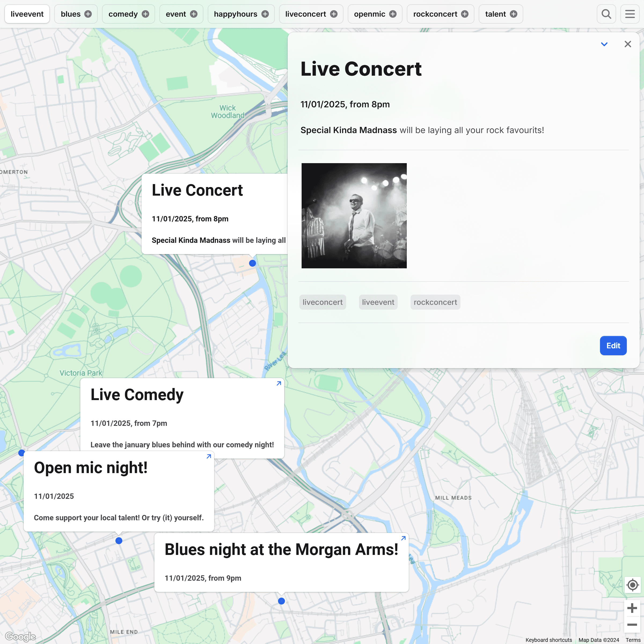The height and width of the screenshot is (644, 644).
Task: Click the blue Edit button
Action: click(613, 346)
